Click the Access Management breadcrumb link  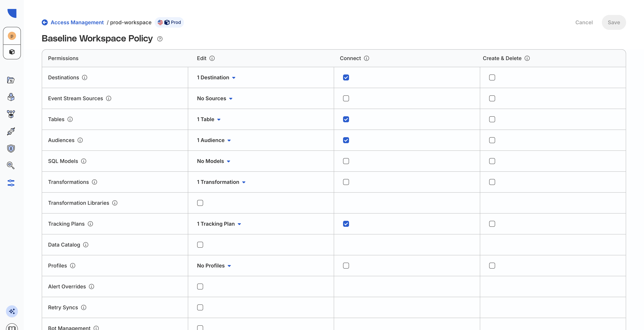pyautogui.click(x=77, y=23)
